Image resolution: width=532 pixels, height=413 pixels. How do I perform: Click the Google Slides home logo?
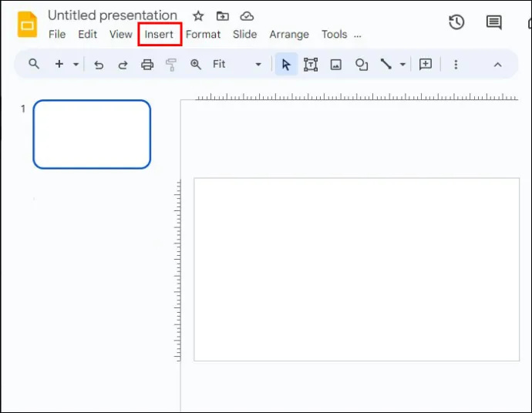tap(27, 25)
